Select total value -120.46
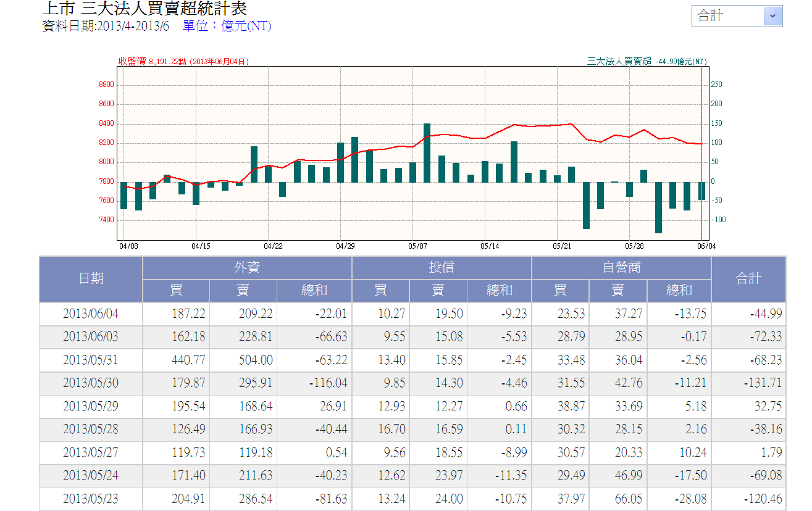 pos(763,499)
